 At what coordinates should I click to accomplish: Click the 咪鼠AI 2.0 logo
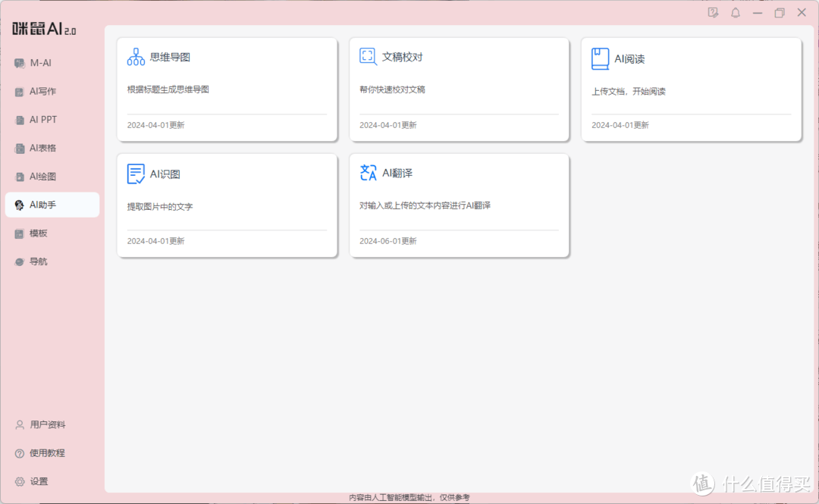pos(44,30)
